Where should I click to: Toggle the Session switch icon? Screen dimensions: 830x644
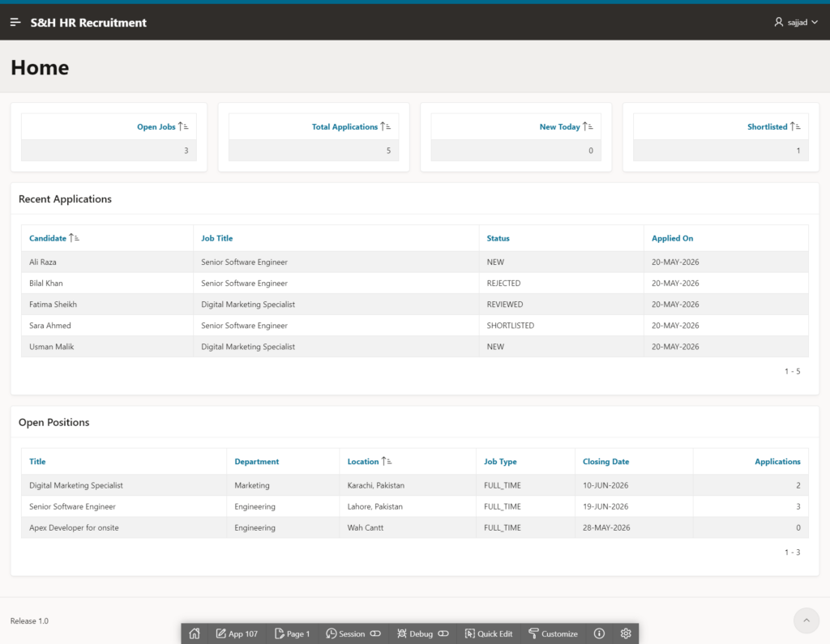tap(375, 633)
